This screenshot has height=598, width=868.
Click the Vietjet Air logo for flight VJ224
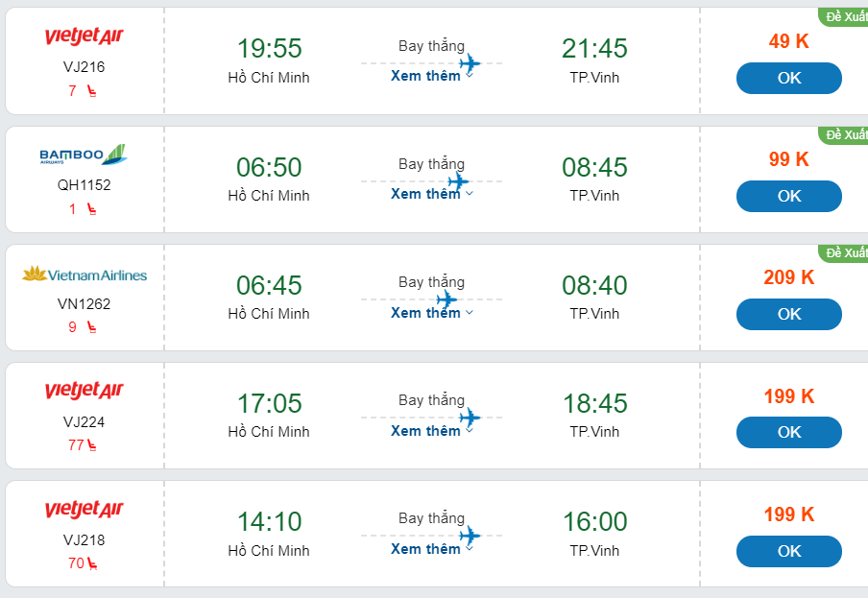(84, 392)
